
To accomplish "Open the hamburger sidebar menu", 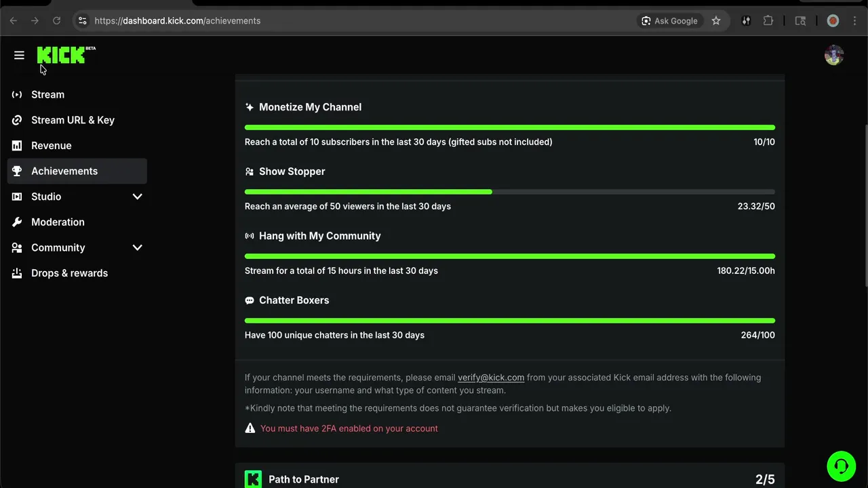I will point(19,56).
